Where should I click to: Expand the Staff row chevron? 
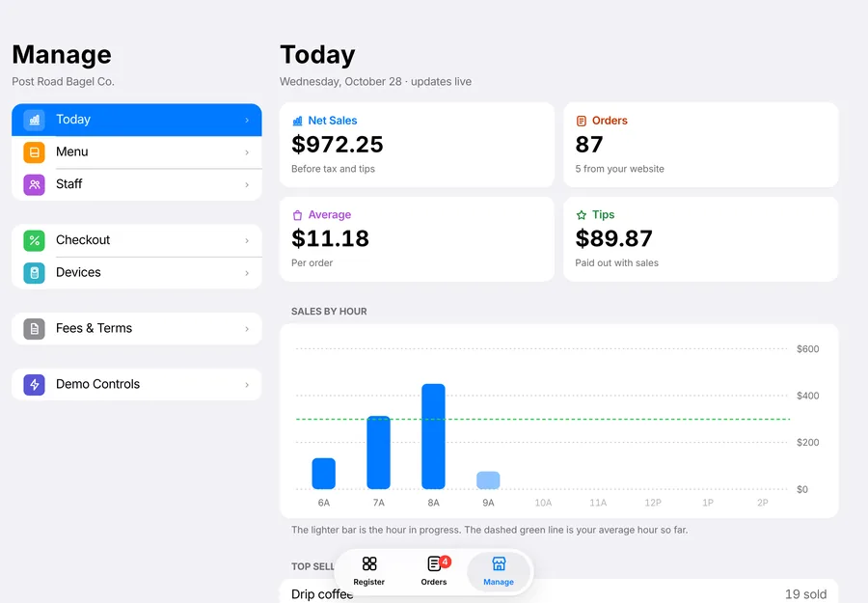coord(247,185)
